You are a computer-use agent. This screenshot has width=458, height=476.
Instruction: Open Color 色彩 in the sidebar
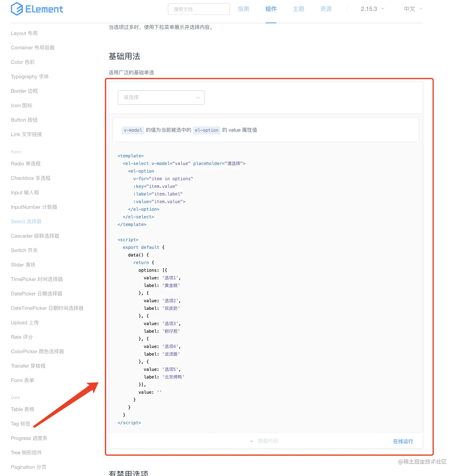click(x=23, y=62)
